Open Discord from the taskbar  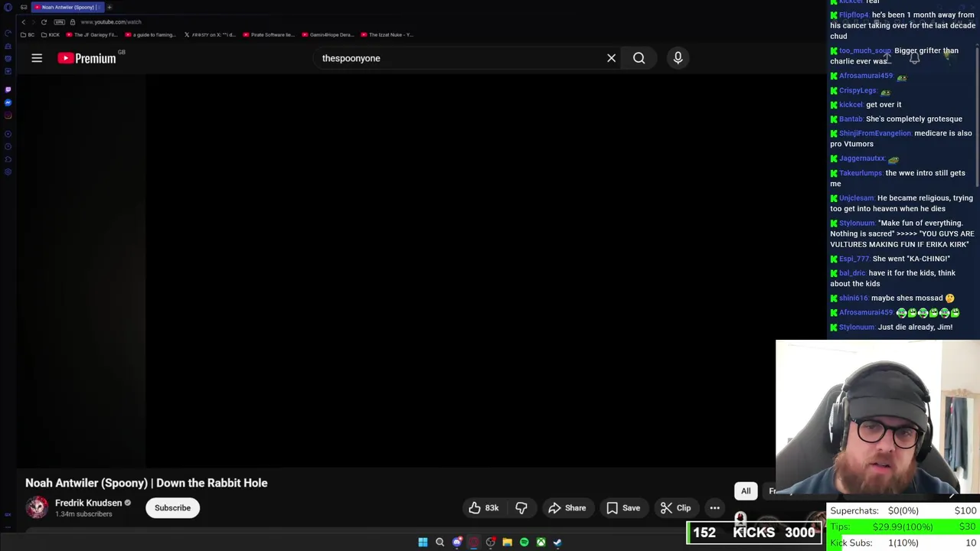[457, 543]
